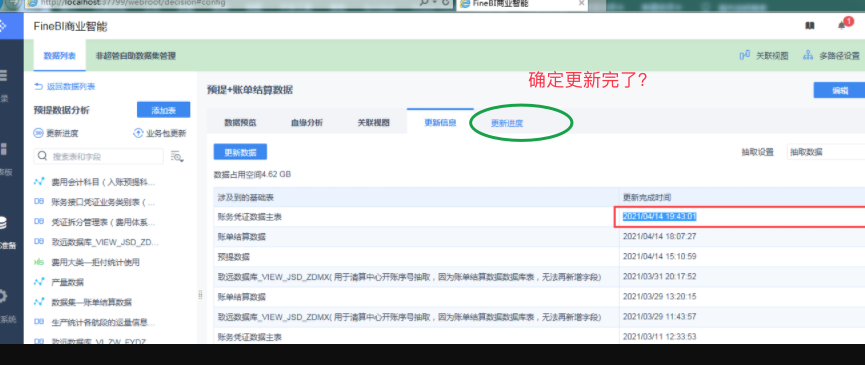Open the 血缘分析 tab
865x365 pixels.
307,123
